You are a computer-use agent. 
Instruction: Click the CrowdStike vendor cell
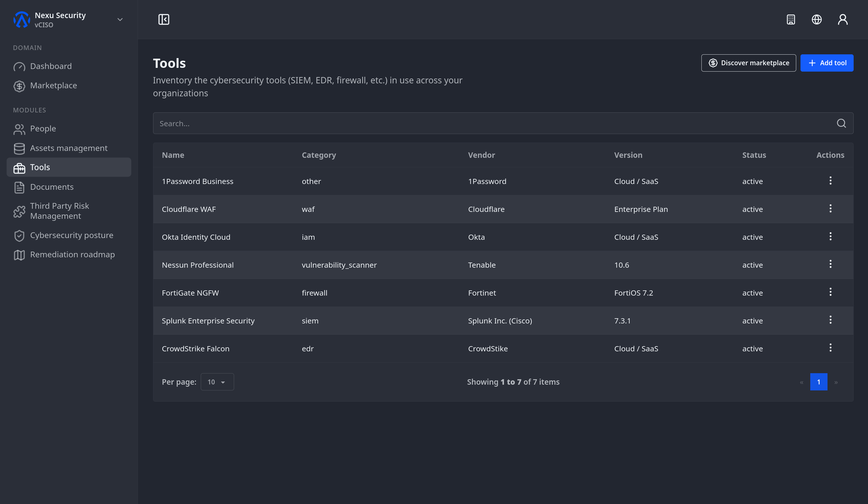pos(488,349)
